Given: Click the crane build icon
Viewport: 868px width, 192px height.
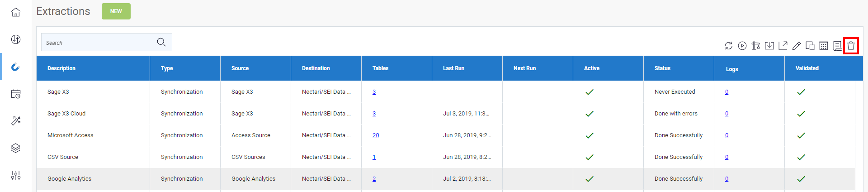Looking at the screenshot, I should point(755,46).
